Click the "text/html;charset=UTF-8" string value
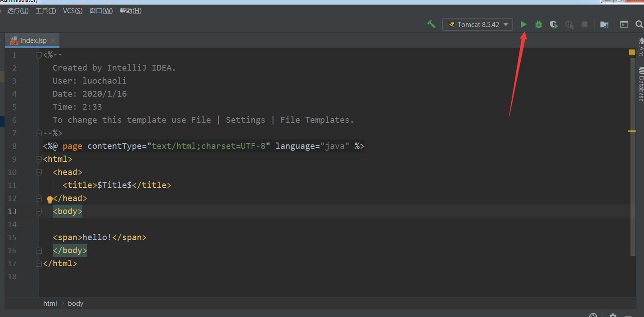 click(x=209, y=146)
